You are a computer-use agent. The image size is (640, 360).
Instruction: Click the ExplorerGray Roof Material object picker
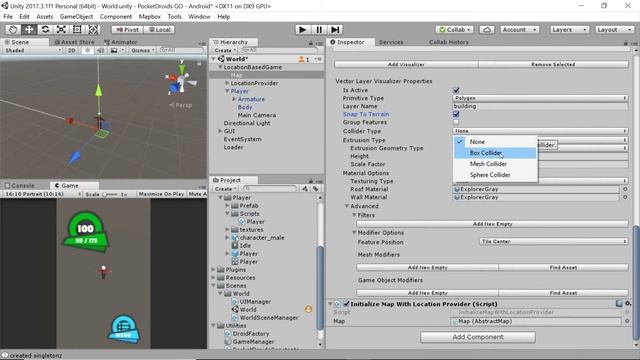624,189
